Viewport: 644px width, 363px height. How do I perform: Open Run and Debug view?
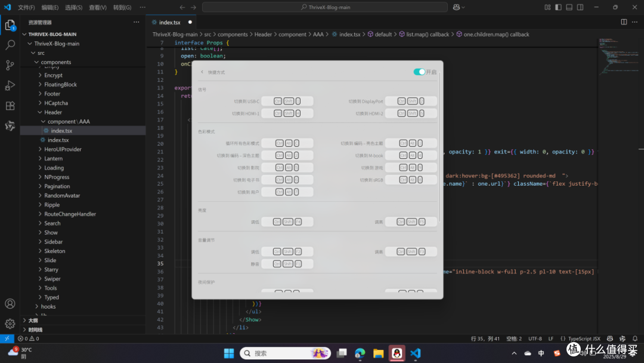[x=10, y=85]
